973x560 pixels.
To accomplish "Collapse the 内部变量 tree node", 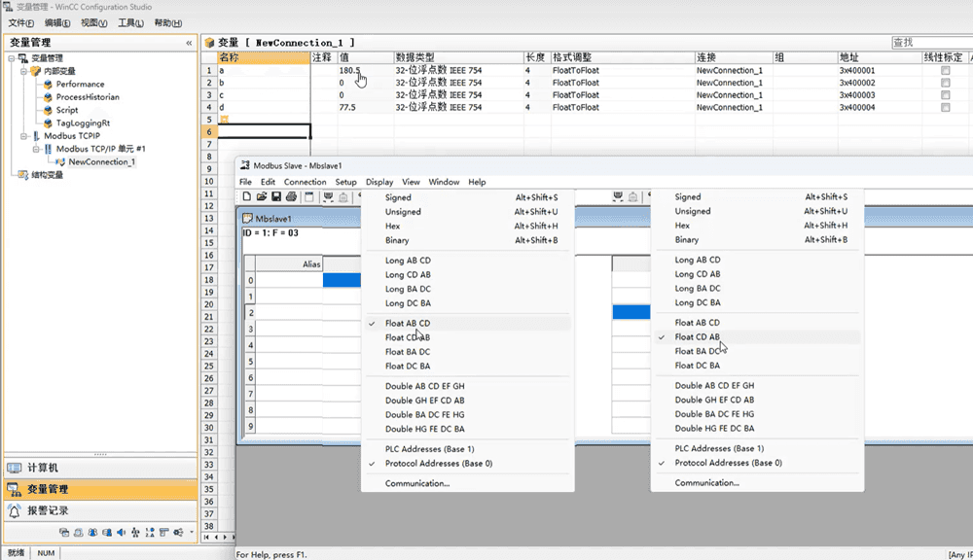I will (x=23, y=71).
